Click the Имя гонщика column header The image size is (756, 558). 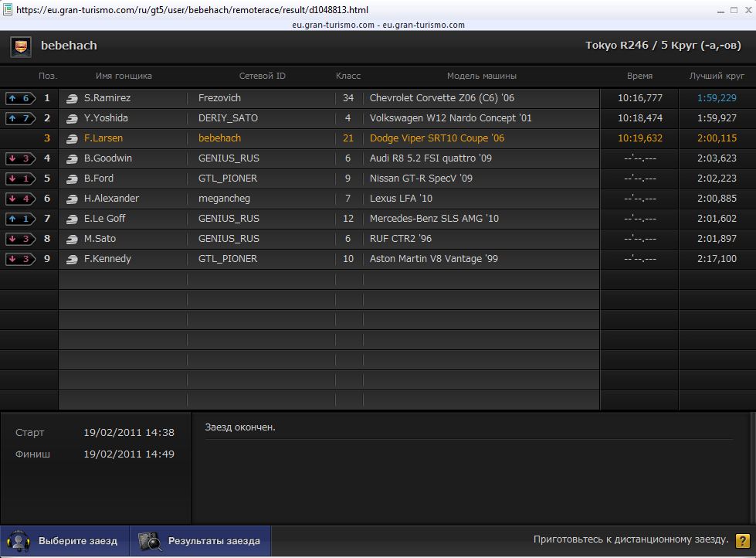[x=124, y=76]
